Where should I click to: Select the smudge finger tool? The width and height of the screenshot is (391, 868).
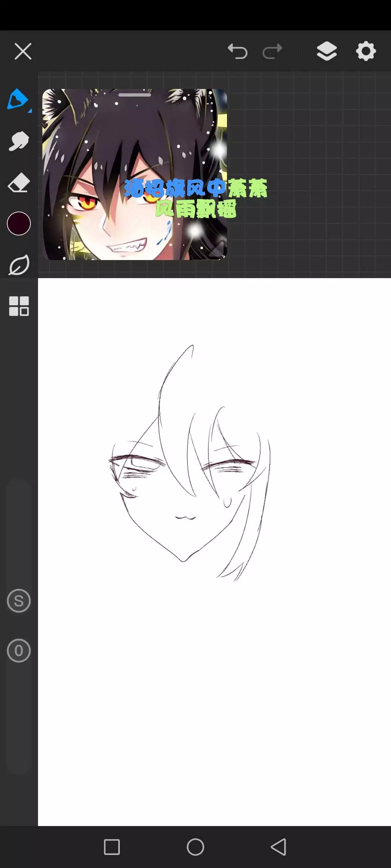pos(18,141)
